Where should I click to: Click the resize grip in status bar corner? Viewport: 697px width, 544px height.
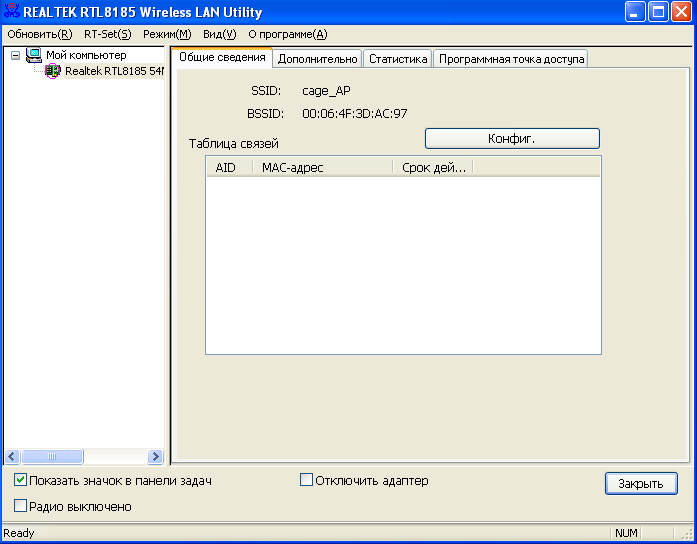coord(687,534)
